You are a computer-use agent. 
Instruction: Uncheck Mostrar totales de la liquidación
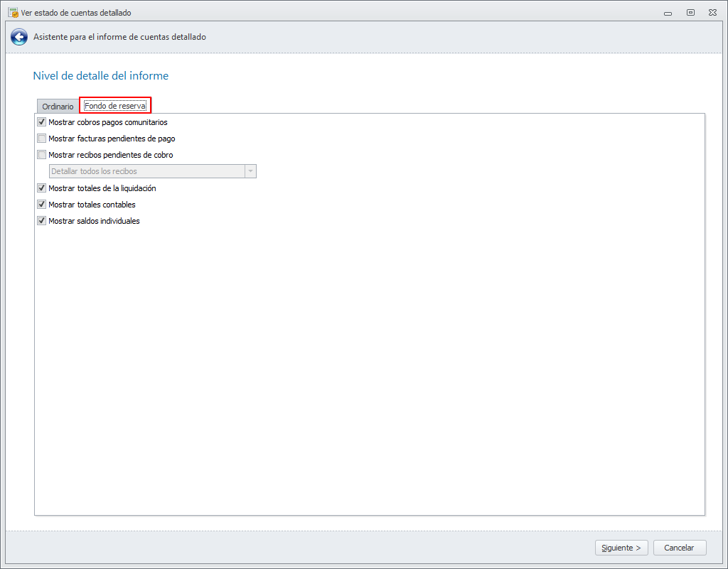[42, 188]
